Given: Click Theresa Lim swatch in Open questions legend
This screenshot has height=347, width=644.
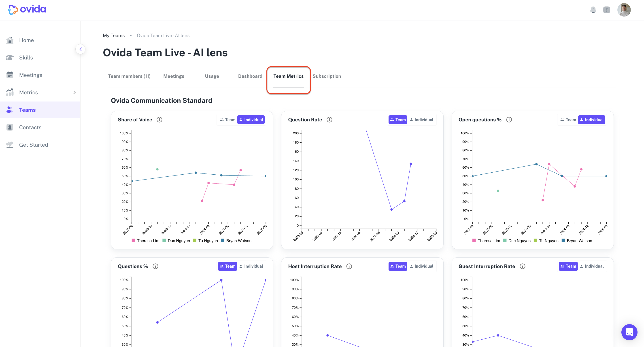Looking at the screenshot, I should click(474, 241).
